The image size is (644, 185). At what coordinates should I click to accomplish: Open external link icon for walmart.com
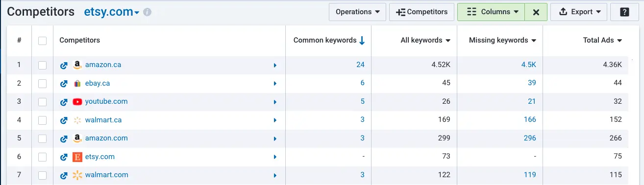63,175
